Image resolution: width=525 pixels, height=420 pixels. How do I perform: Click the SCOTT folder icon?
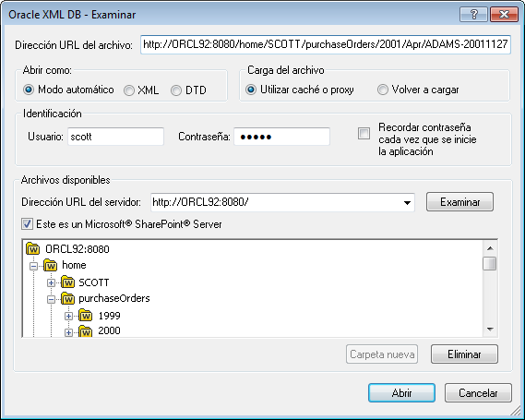(x=67, y=282)
